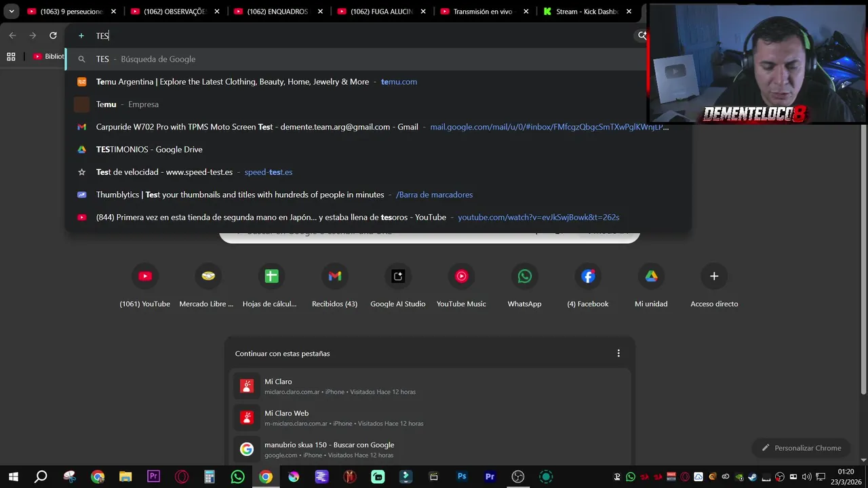868x488 pixels.
Task: Open the Mi unidad Drive shortcut
Action: point(651,285)
